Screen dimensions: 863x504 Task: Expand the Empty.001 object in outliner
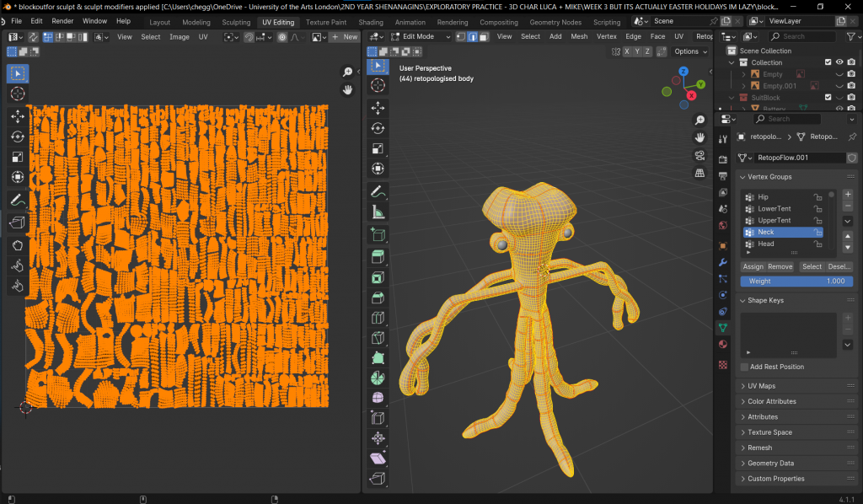(x=744, y=86)
